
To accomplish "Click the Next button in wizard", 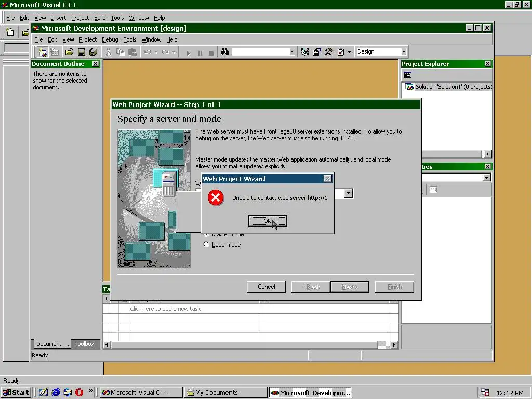I will pyautogui.click(x=350, y=287).
